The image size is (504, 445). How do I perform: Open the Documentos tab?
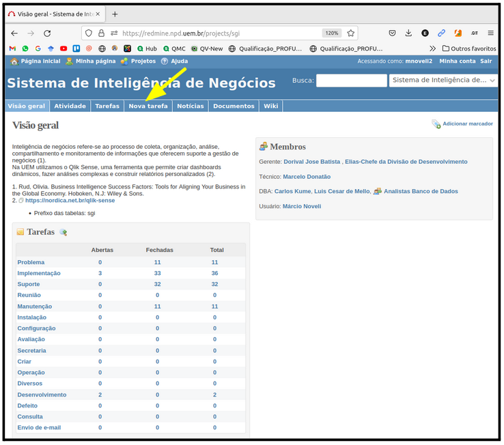pyautogui.click(x=234, y=106)
